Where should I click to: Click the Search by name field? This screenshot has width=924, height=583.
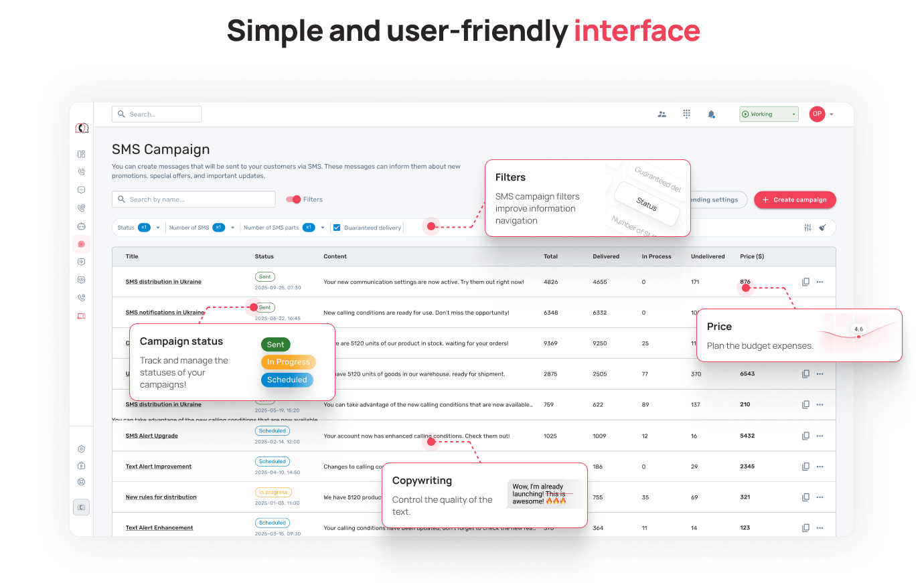194,199
